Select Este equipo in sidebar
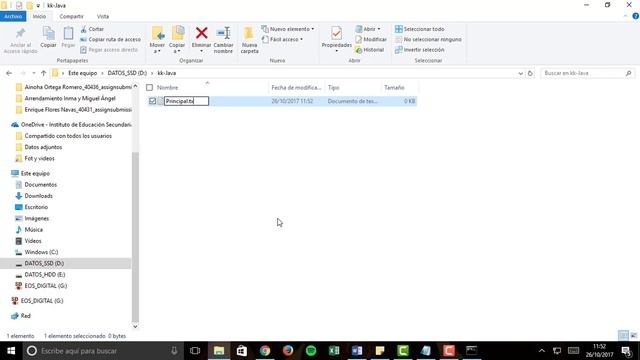The height and width of the screenshot is (360, 640). pos(35,173)
